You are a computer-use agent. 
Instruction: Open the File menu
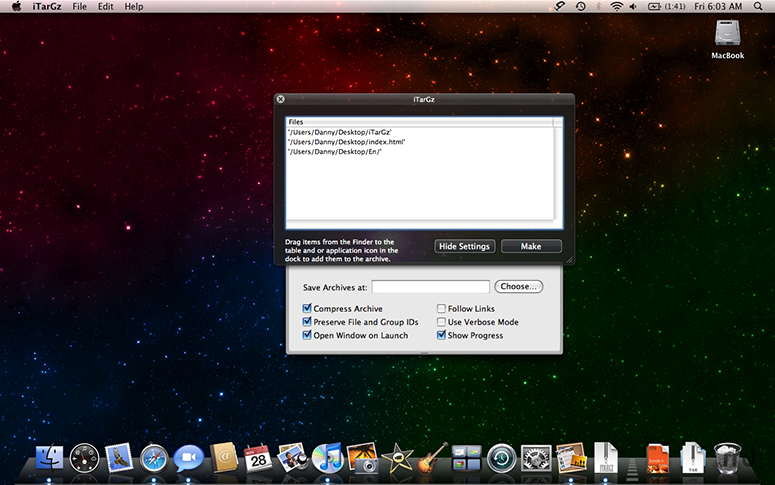pos(79,6)
